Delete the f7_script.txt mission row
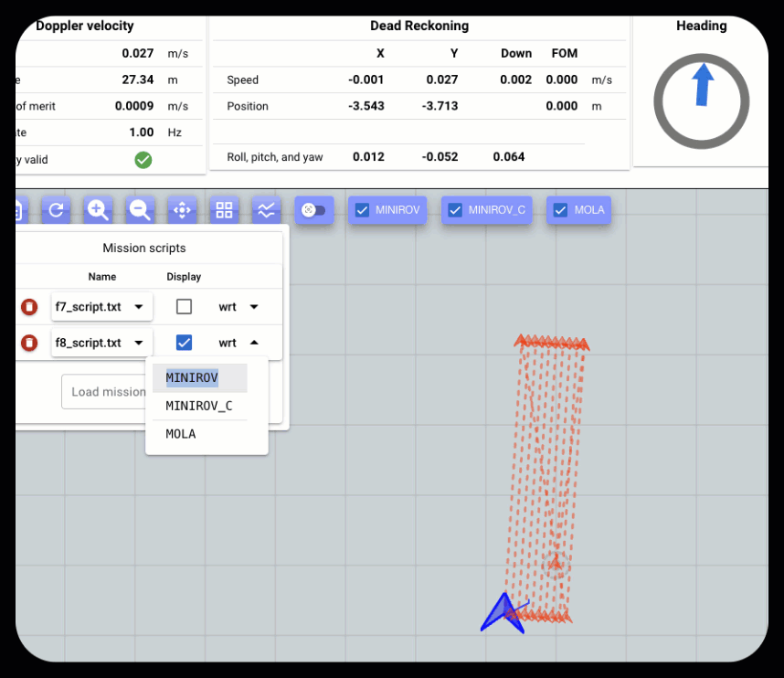Viewport: 784px width, 678px height. 29,307
